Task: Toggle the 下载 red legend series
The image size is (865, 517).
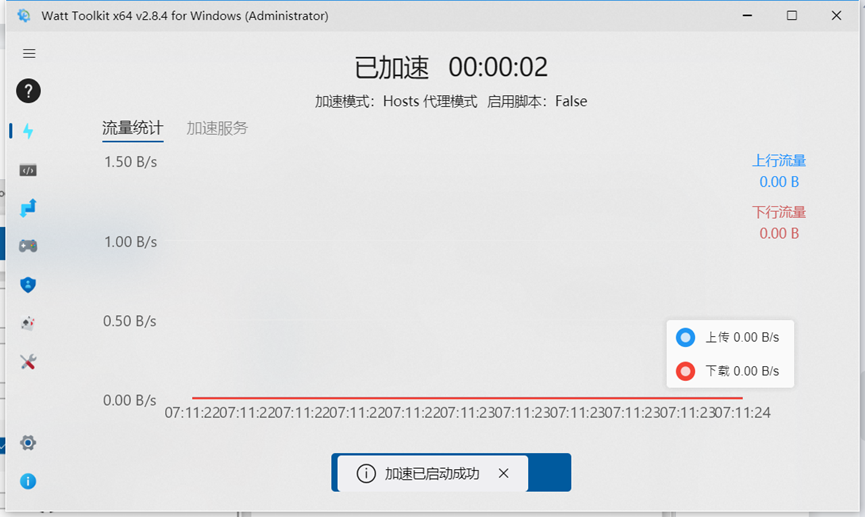Action: click(x=729, y=371)
